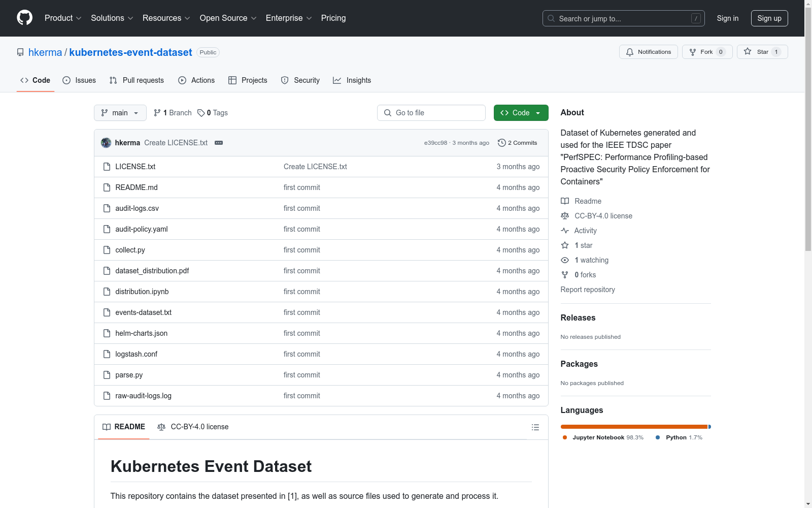Click the eye icon beside 1 watching
This screenshot has width=812, height=508.
565,260
